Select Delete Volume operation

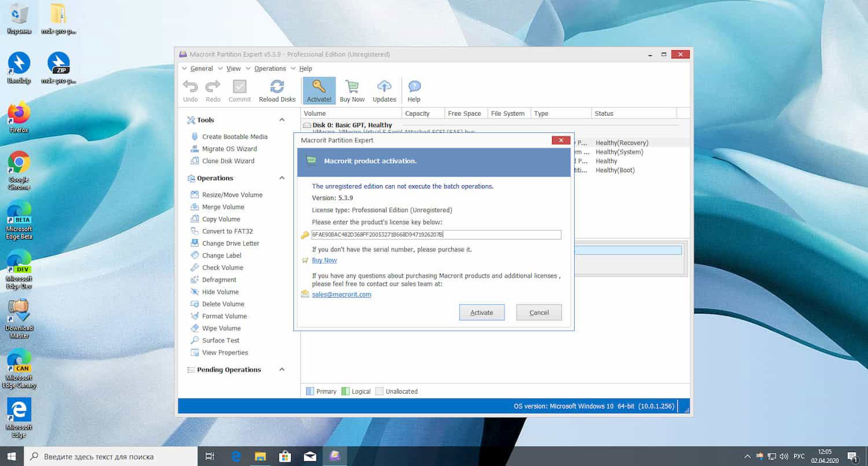(x=223, y=304)
